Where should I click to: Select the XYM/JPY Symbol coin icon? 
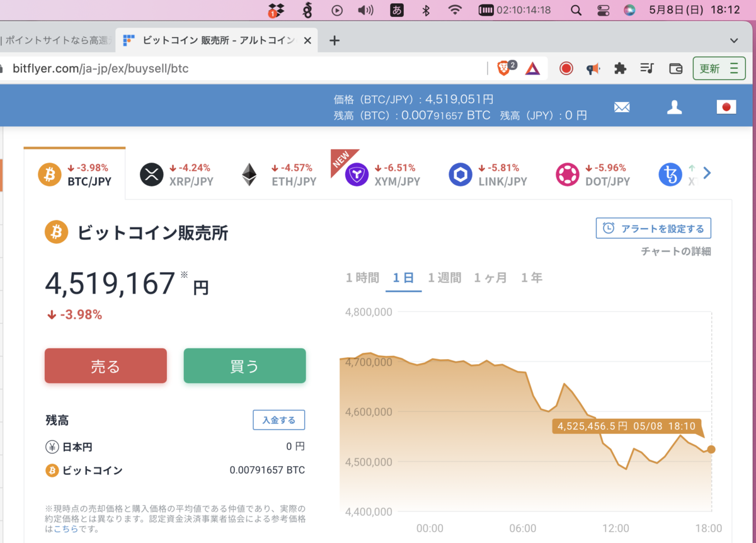pyautogui.click(x=357, y=174)
